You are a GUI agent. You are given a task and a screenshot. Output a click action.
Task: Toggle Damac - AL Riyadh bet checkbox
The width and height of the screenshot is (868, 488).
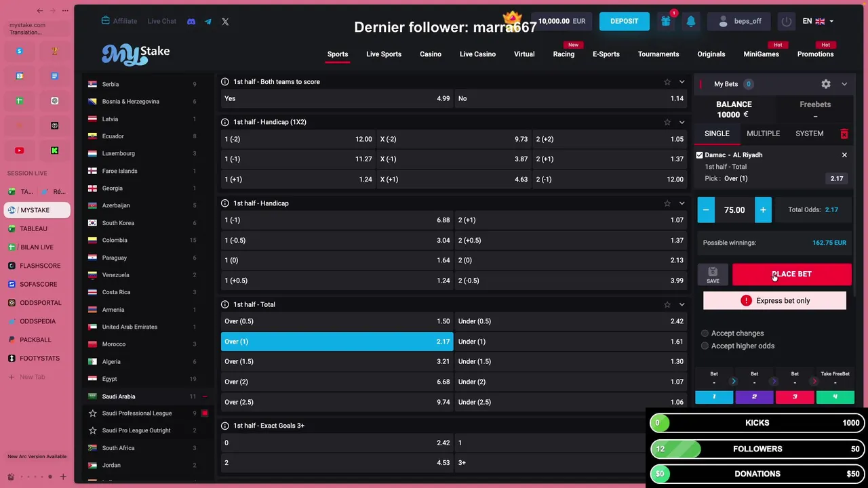coord(700,155)
